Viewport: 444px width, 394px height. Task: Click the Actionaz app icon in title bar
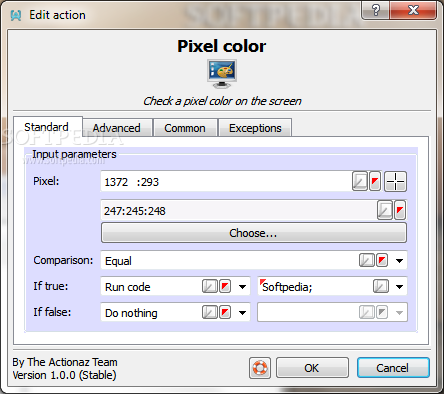coord(16,15)
